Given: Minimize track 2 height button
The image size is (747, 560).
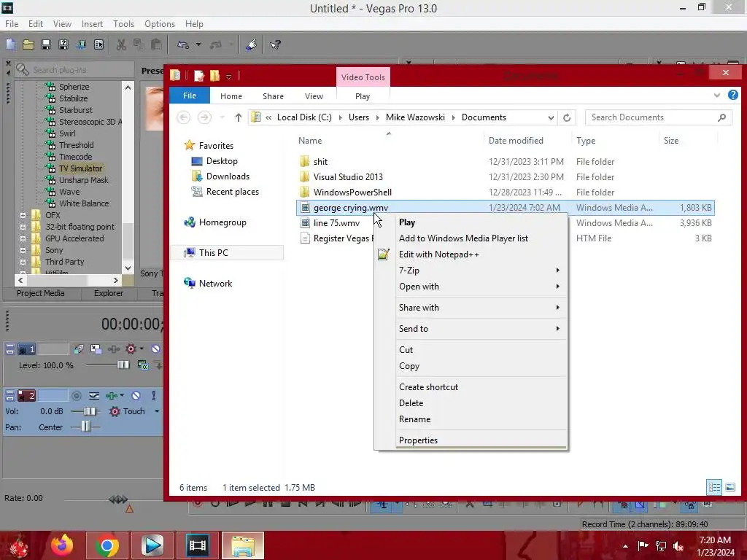Looking at the screenshot, I should click(x=10, y=392).
